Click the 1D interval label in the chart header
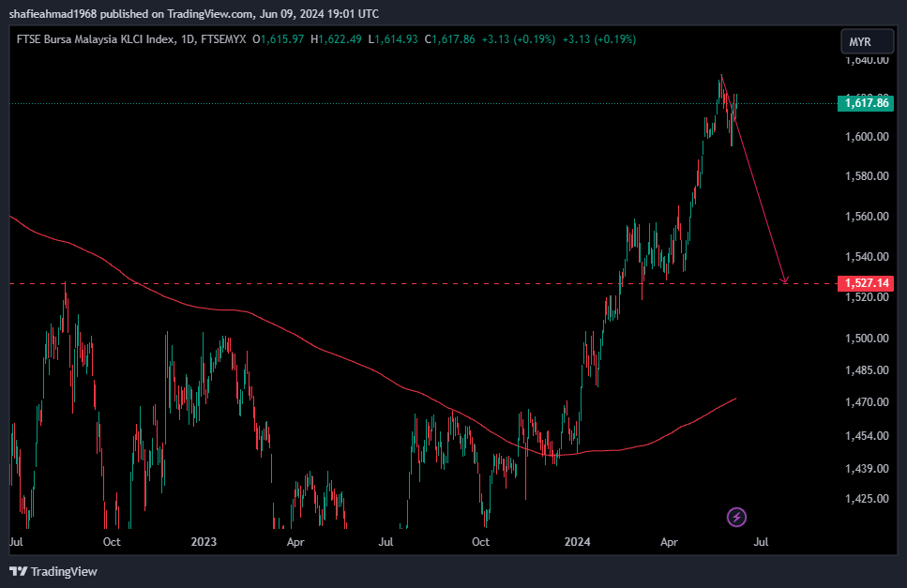The height and width of the screenshot is (588, 907). click(x=188, y=39)
